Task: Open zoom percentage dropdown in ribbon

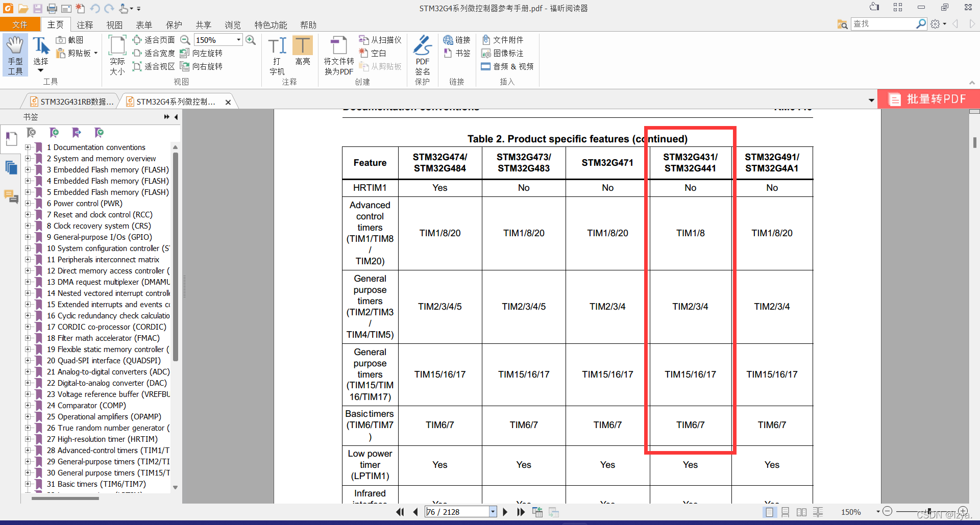Action: tap(238, 40)
